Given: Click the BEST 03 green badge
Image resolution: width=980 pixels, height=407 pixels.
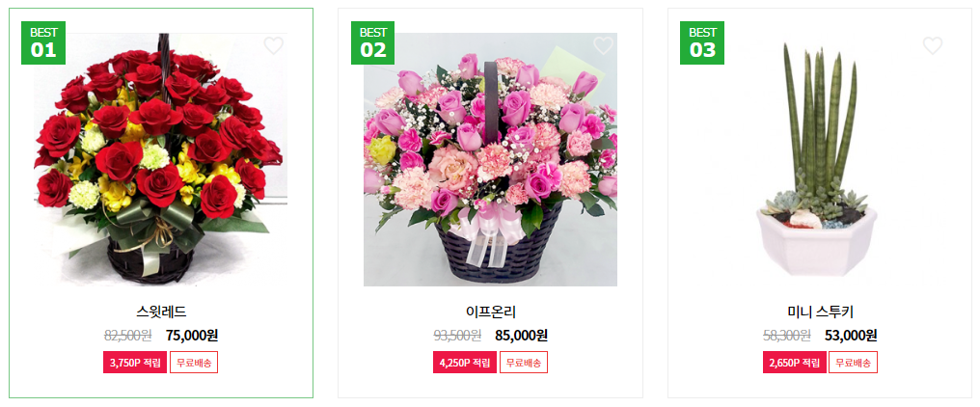Looking at the screenshot, I should click(702, 42).
